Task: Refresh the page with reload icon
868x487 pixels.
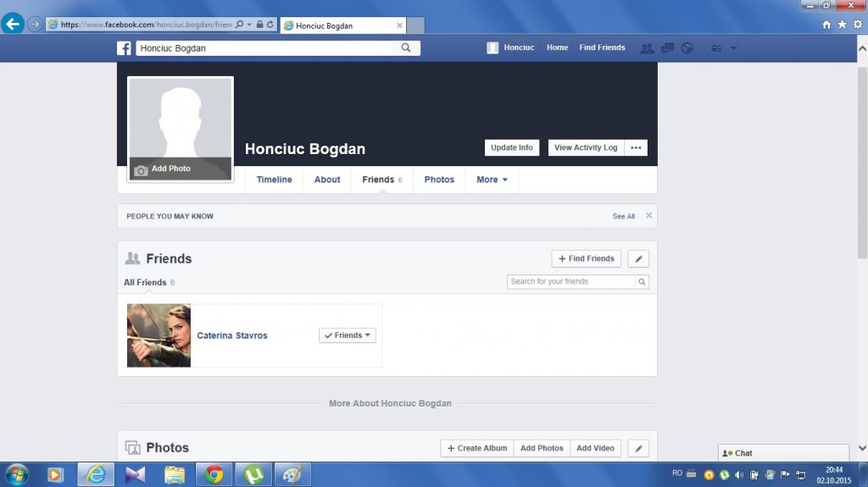Action: 270,25
